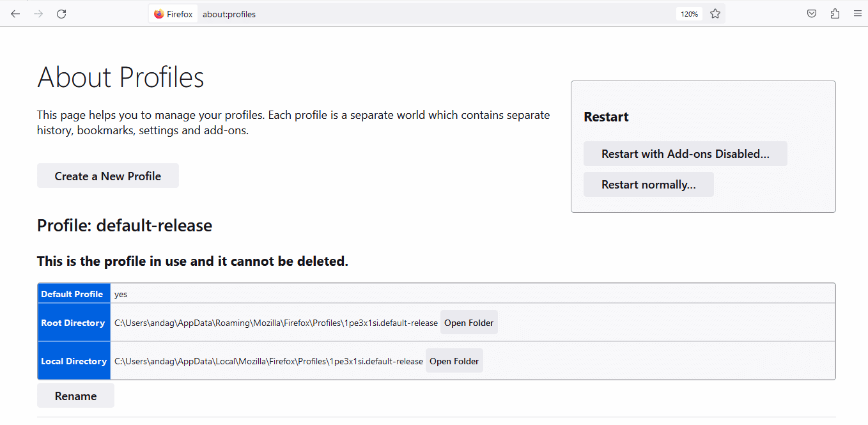Create a New Profile
The width and height of the screenshot is (868, 425).
pos(107,175)
